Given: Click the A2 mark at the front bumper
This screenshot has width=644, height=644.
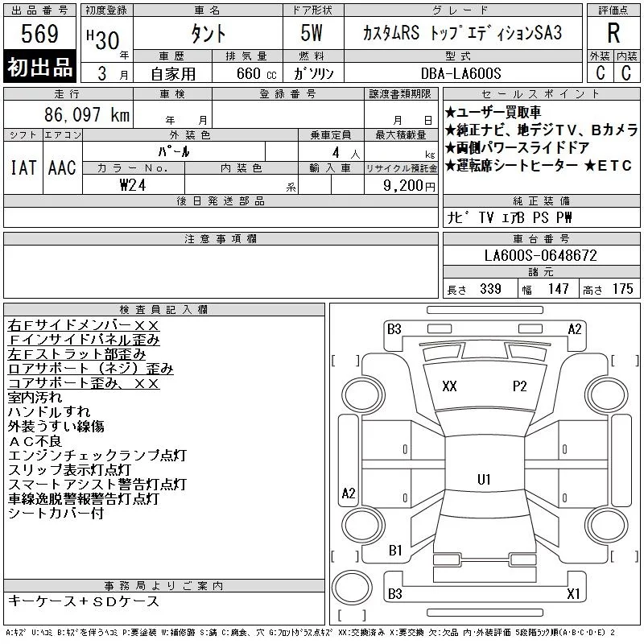Looking at the screenshot, I should tap(575, 329).
